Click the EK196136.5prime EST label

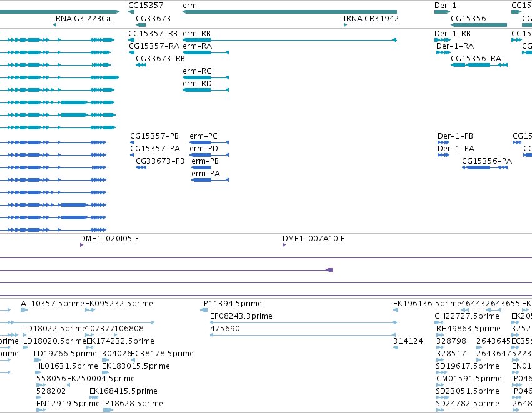[x=427, y=304]
